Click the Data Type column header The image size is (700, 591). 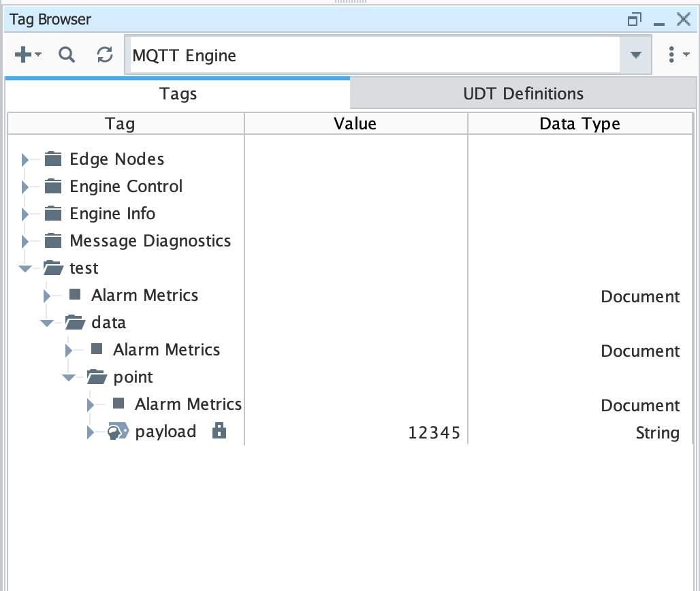pyautogui.click(x=579, y=123)
